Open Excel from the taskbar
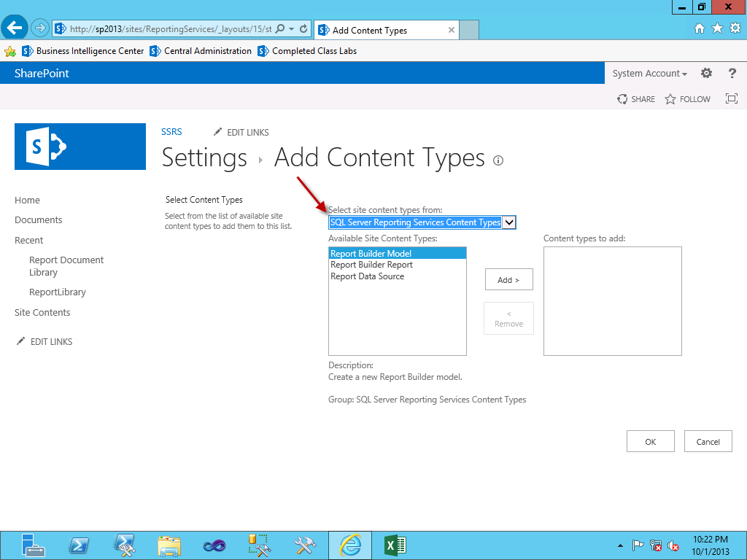The width and height of the screenshot is (747, 560). [395, 545]
